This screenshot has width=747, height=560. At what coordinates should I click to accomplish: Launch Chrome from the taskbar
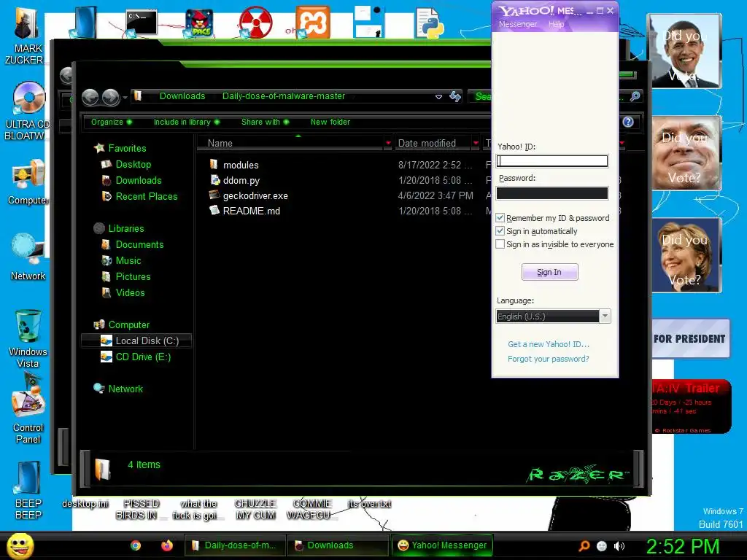tap(136, 545)
